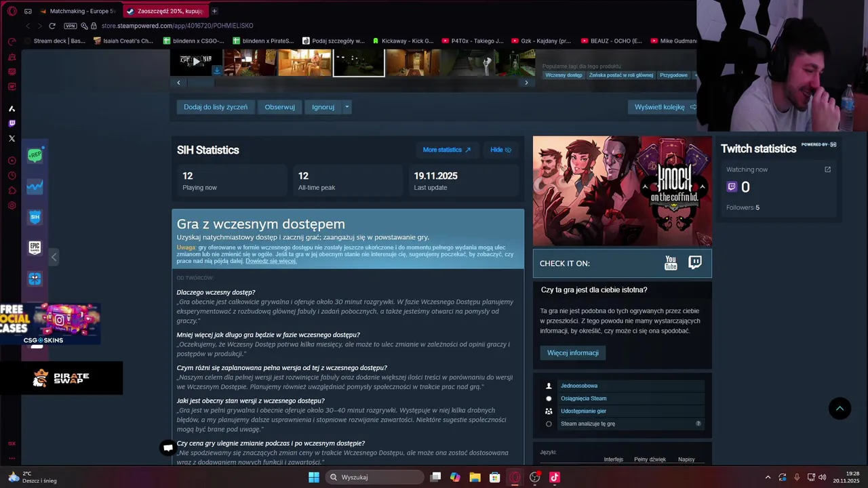Click the scroll-to-top round arrow button
Viewport: 868px width, 488px height.
[840, 408]
